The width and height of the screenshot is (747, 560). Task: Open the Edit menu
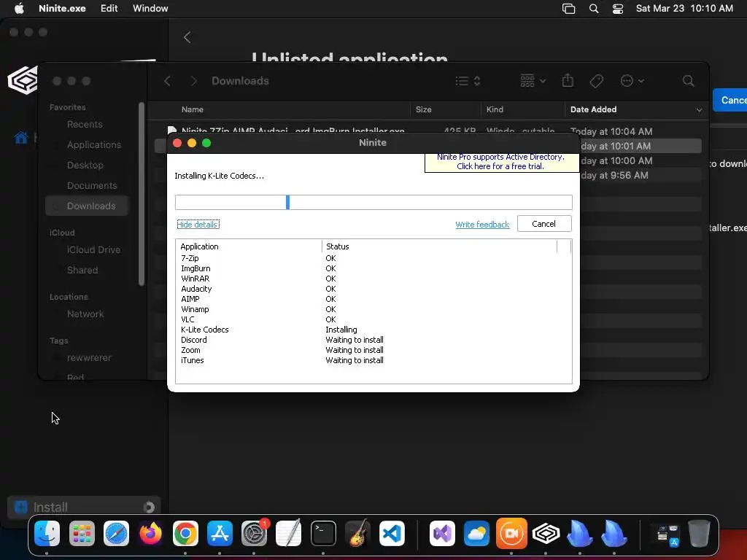tap(109, 8)
